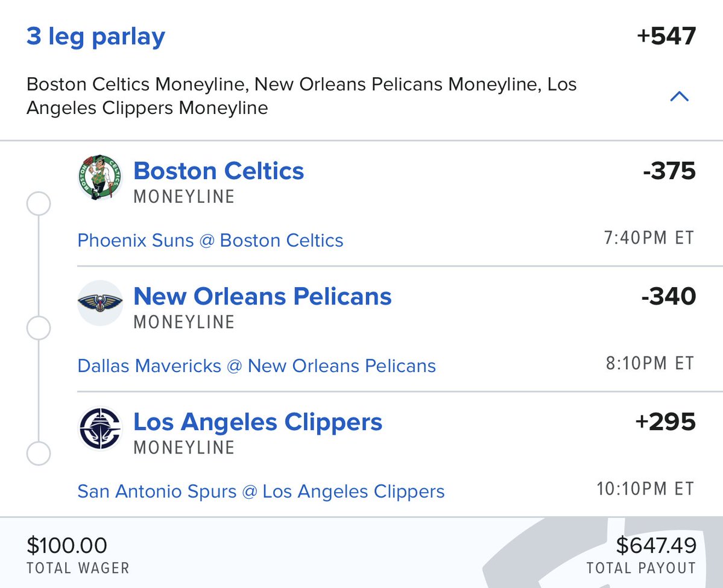Click the Los Angeles Clippers team logo
The image size is (723, 588).
point(99,428)
